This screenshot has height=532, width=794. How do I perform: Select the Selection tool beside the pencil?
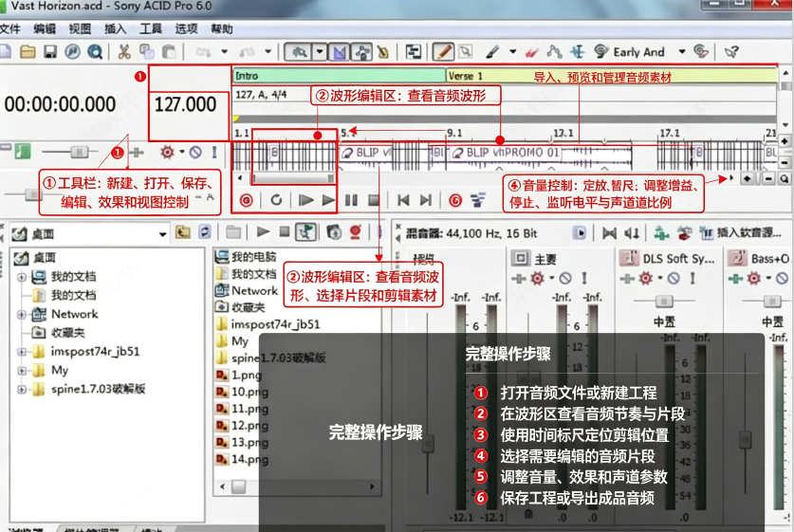tap(466, 51)
